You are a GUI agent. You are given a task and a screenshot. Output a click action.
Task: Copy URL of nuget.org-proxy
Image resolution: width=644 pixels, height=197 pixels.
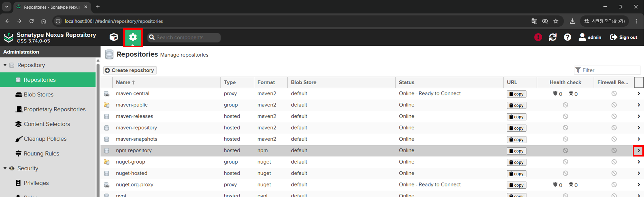(x=517, y=185)
